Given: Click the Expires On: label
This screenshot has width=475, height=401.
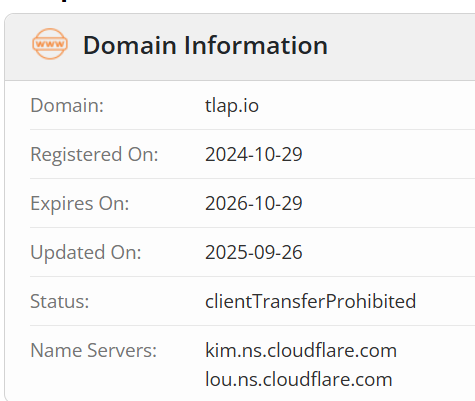Looking at the screenshot, I should [x=80, y=203].
